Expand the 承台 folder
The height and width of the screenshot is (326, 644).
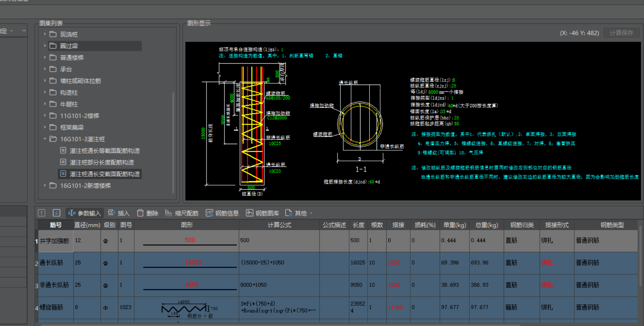point(45,69)
